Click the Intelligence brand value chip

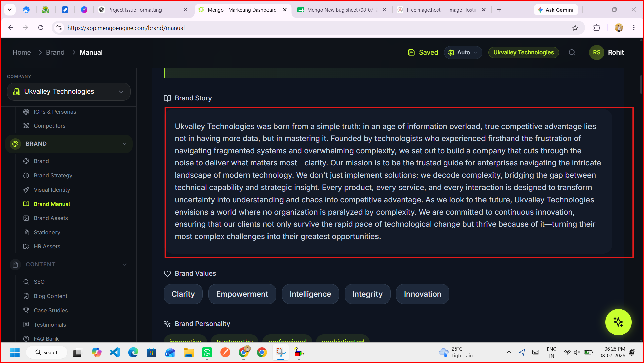(x=310, y=294)
